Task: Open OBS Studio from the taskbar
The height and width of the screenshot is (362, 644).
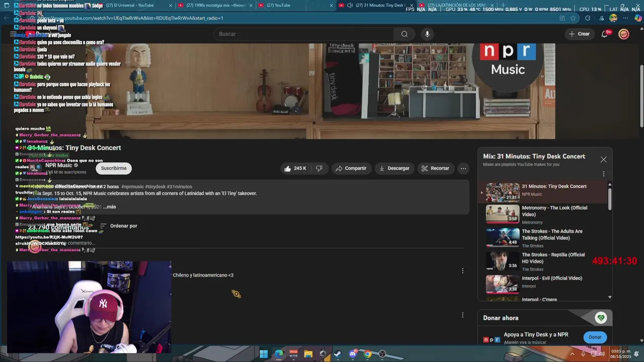Action: (382, 354)
